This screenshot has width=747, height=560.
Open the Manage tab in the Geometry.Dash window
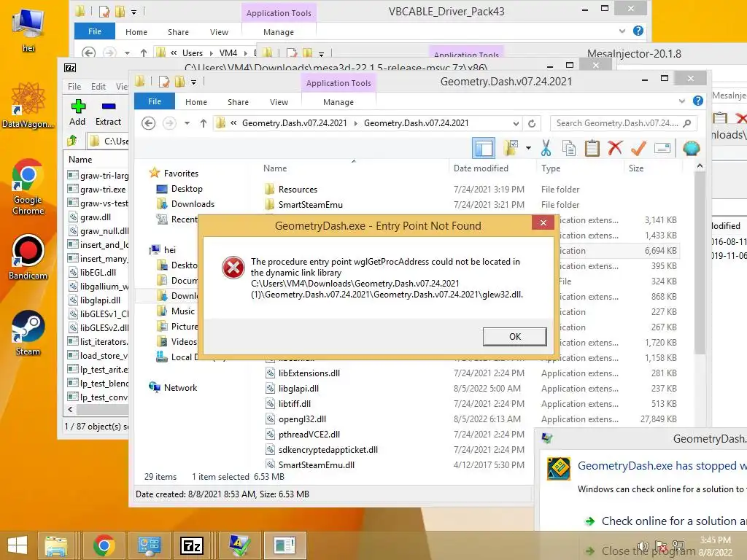(338, 102)
